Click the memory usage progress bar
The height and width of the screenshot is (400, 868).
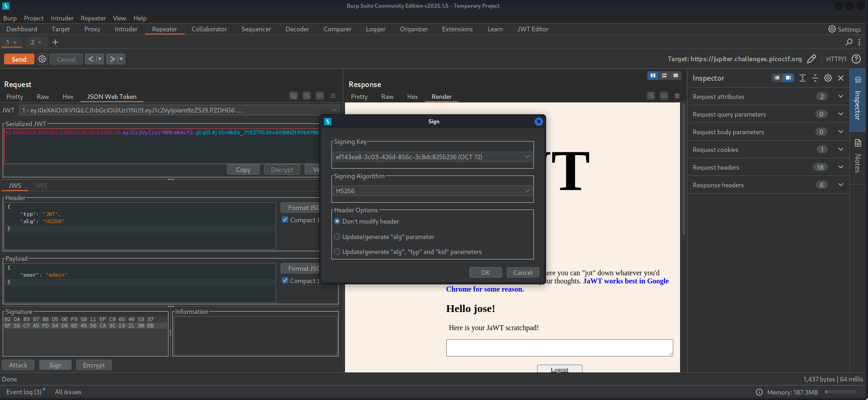[x=841, y=392]
